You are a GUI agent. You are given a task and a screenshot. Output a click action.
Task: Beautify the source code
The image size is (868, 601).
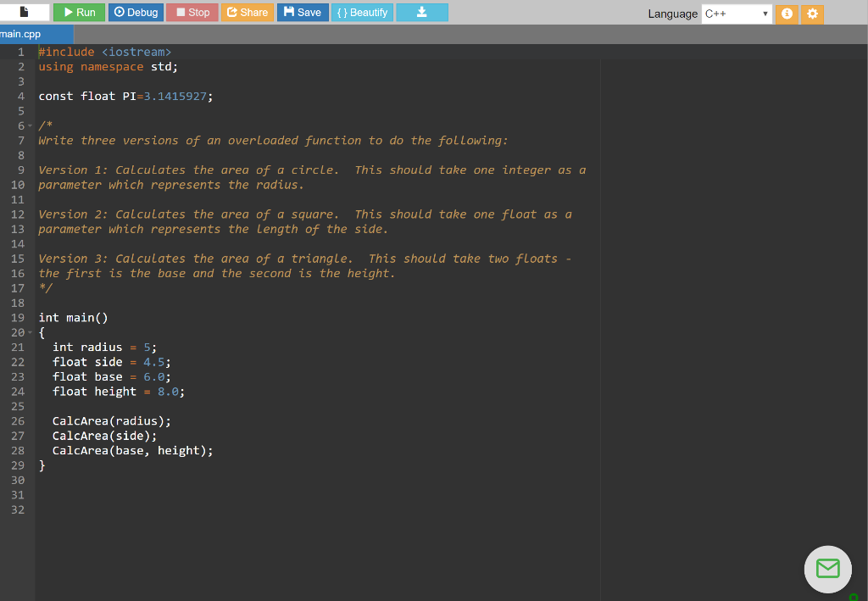click(x=362, y=13)
